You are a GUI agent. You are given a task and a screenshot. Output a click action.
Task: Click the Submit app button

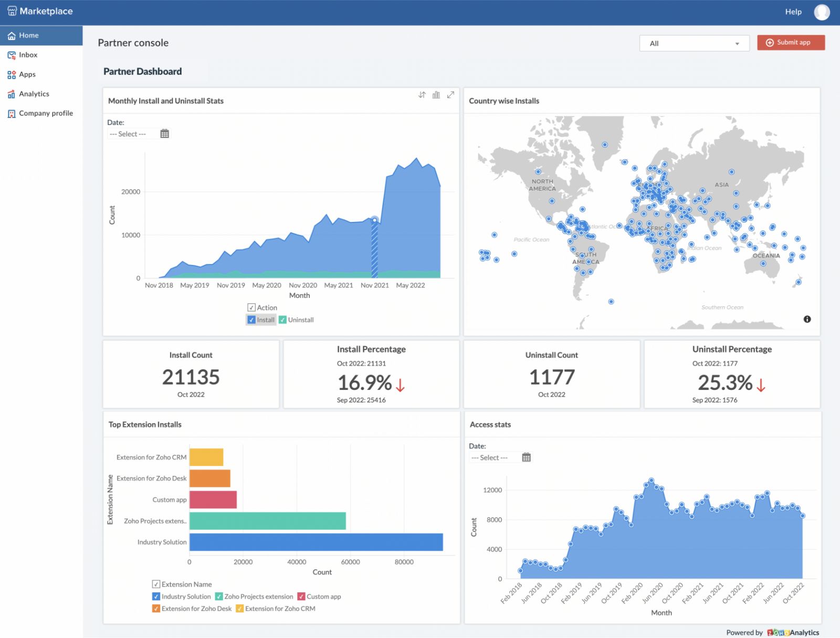[791, 42]
